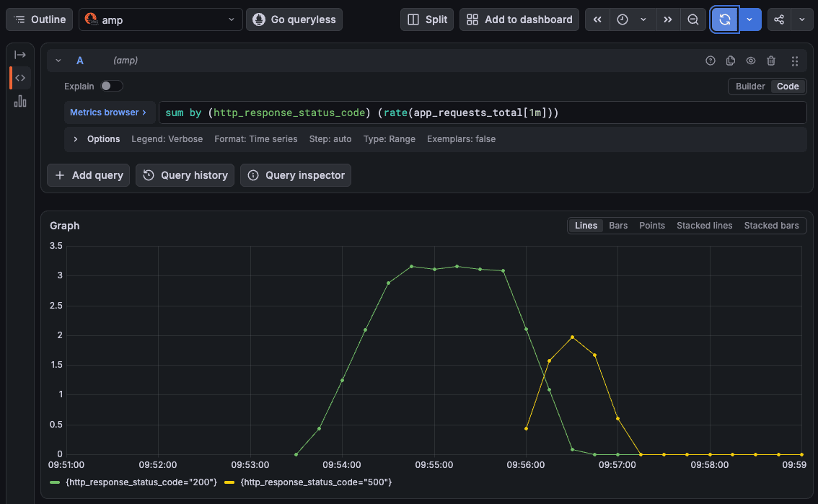Shift time range backwards

[597, 19]
